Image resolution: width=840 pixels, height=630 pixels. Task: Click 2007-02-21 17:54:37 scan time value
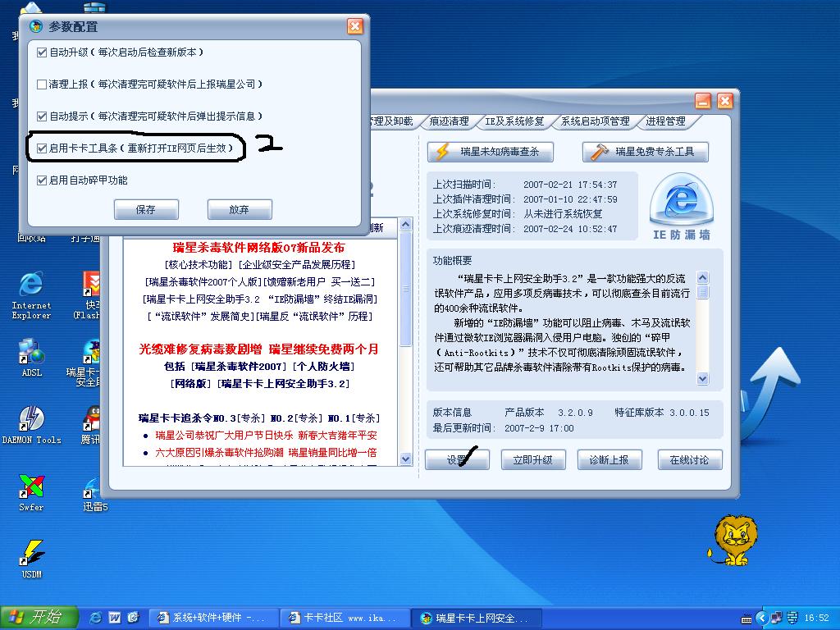pos(570,185)
